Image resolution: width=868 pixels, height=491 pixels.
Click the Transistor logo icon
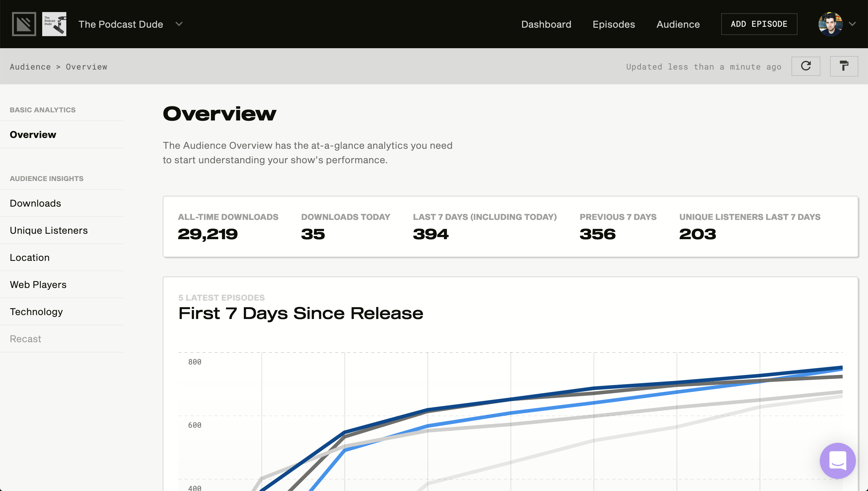tap(24, 24)
